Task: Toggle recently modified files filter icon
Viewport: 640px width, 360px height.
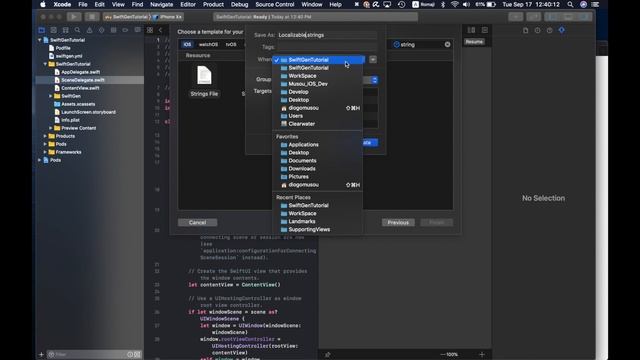Action: pos(130,354)
